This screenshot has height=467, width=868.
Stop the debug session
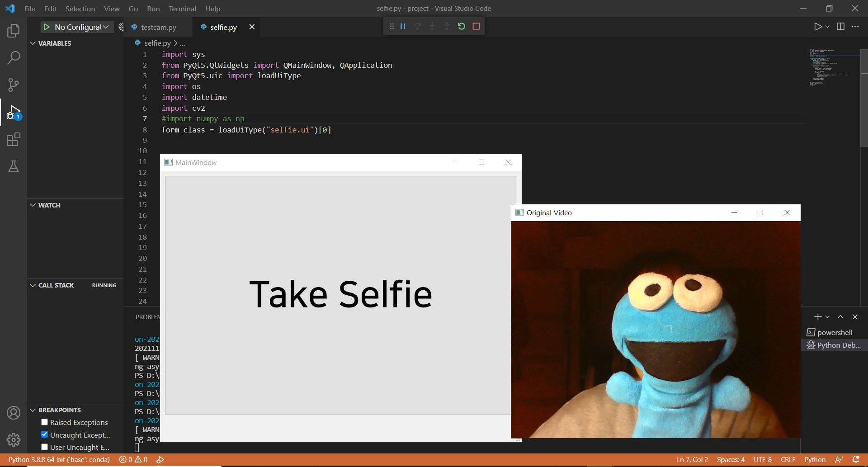(476, 26)
